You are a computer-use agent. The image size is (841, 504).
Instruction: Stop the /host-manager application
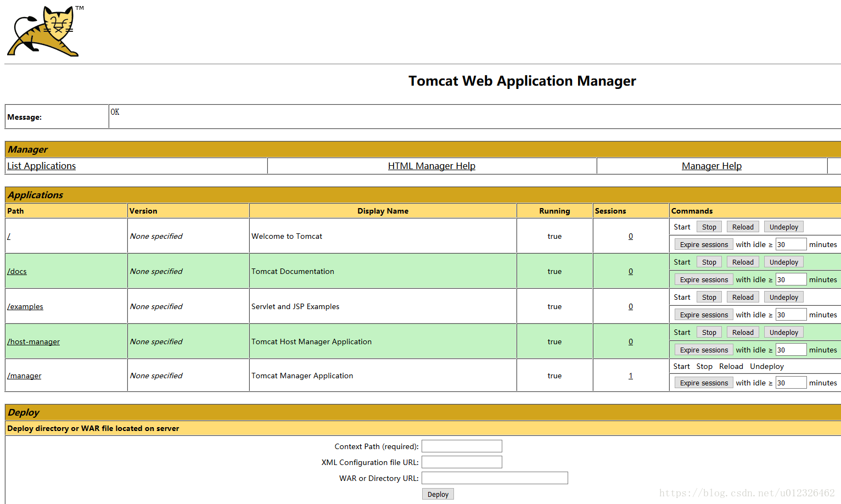(709, 332)
